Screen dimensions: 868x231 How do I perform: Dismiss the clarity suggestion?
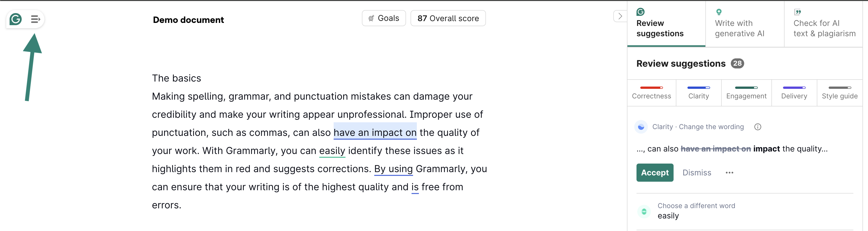coord(697,172)
